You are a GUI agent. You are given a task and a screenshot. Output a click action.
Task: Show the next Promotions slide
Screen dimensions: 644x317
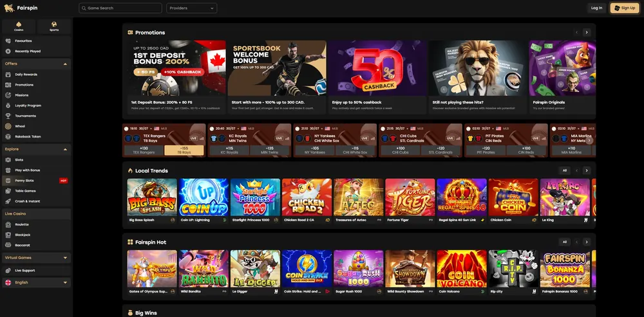click(x=587, y=32)
